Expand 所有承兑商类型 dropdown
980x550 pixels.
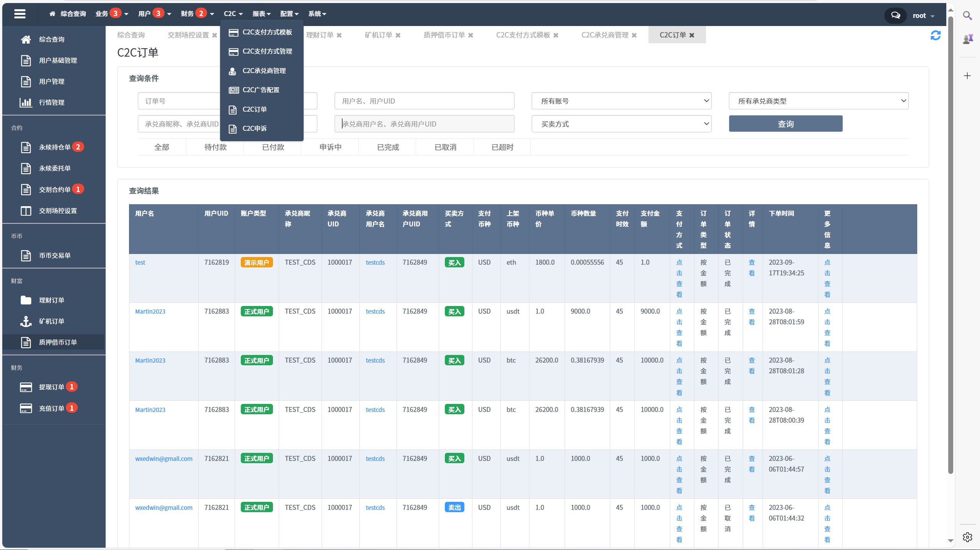818,100
